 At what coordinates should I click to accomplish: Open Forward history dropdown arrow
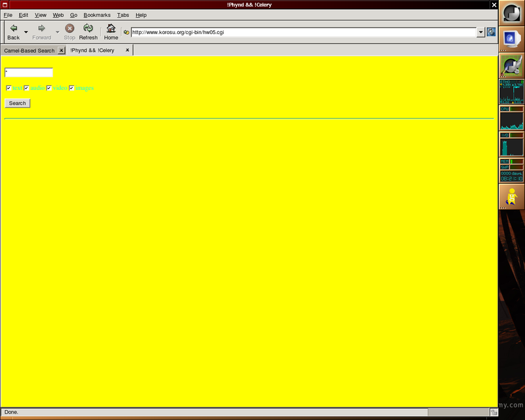coord(57,31)
